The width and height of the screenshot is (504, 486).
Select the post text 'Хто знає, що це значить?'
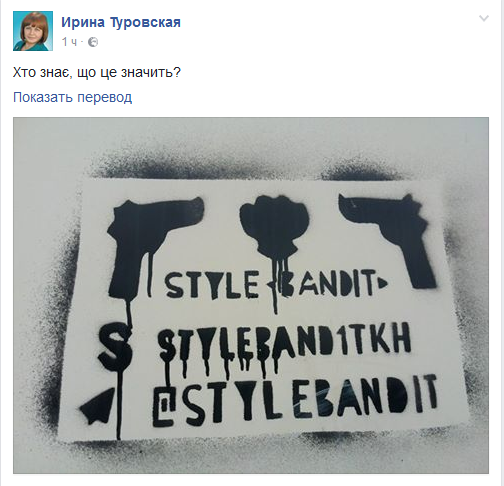click(x=97, y=72)
